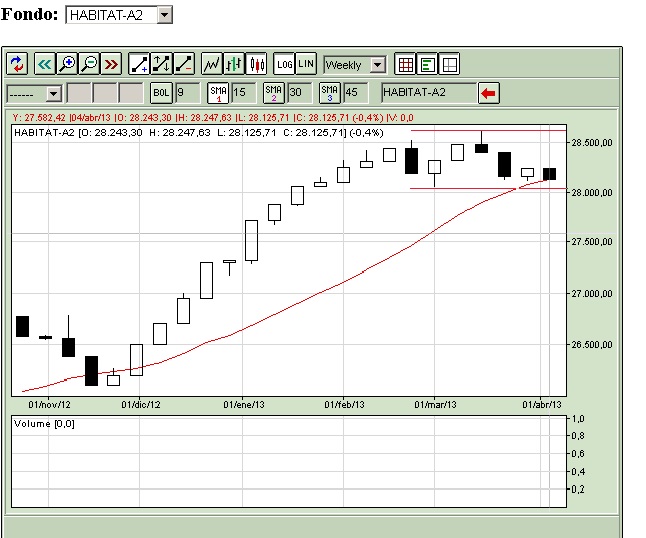
Task: Click the 26.500,00 price axis label
Action: pyautogui.click(x=592, y=345)
